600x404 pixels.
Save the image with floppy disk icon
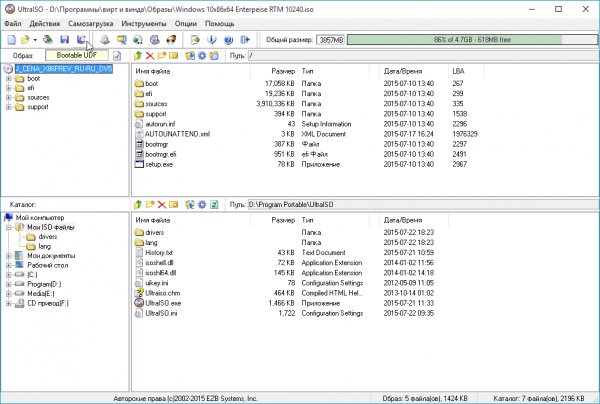click(65, 40)
